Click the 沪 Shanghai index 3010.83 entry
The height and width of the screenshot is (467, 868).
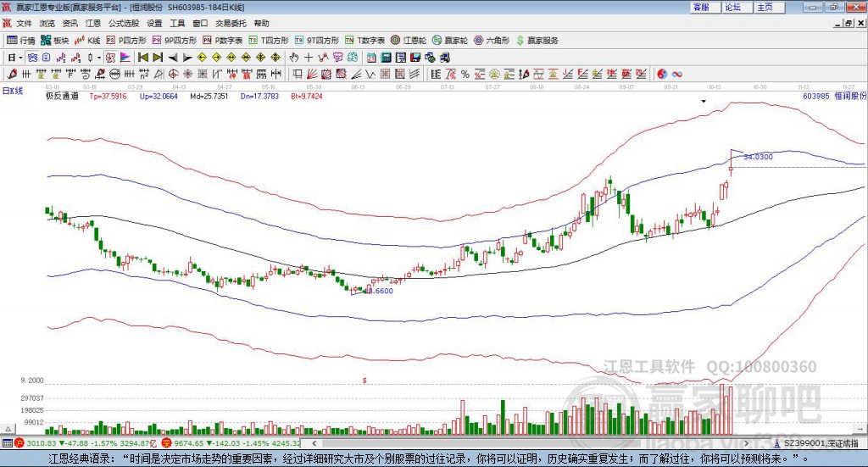[x=86, y=443]
